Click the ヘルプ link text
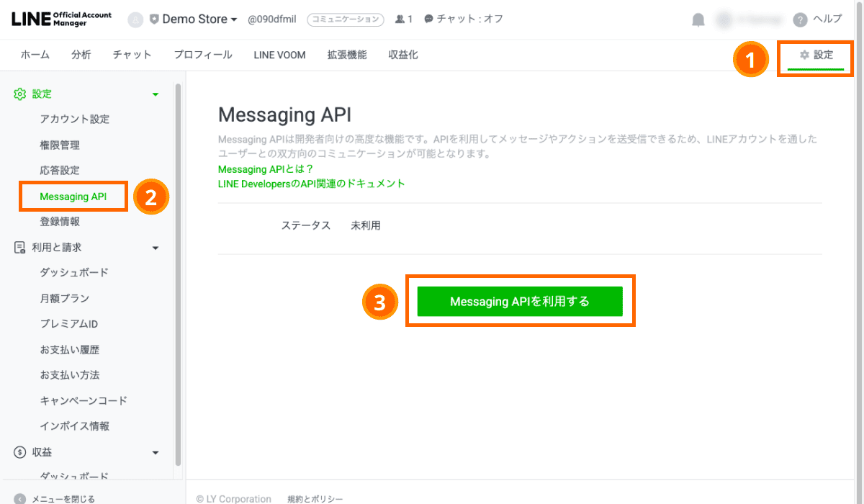 827,19
